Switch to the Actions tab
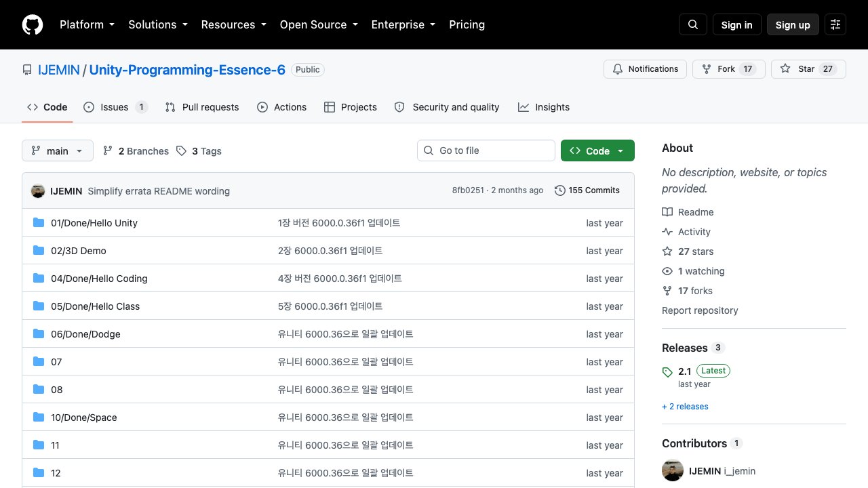The width and height of the screenshot is (868, 488). point(281,107)
